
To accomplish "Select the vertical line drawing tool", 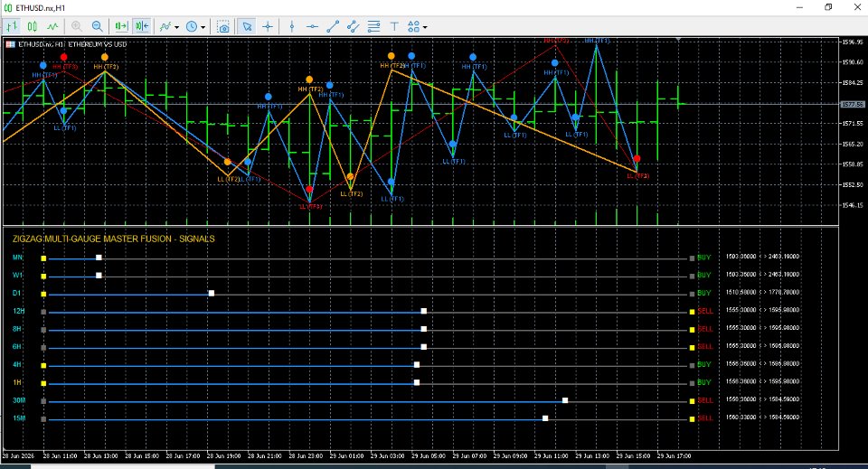I will point(292,26).
